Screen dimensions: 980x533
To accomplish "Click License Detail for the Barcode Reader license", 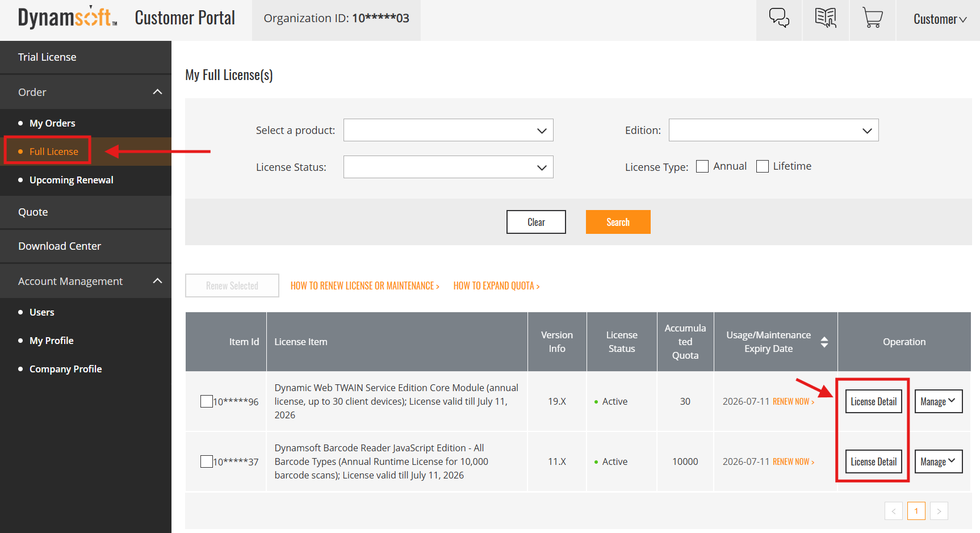I will tap(873, 461).
